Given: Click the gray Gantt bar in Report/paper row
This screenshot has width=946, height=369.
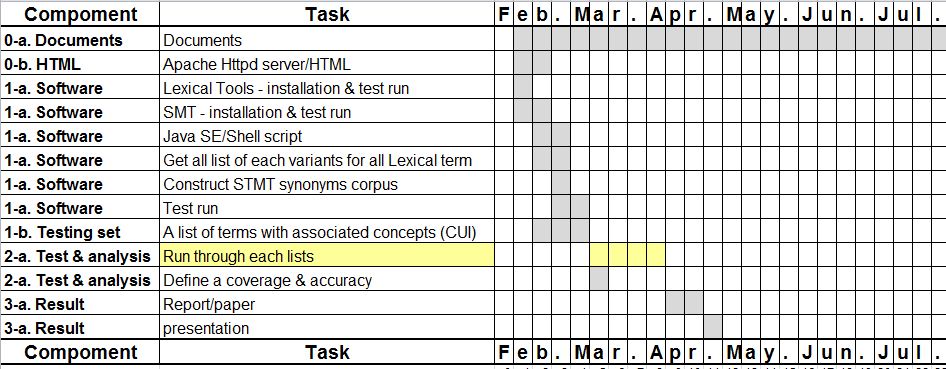Looking at the screenshot, I should (684, 303).
